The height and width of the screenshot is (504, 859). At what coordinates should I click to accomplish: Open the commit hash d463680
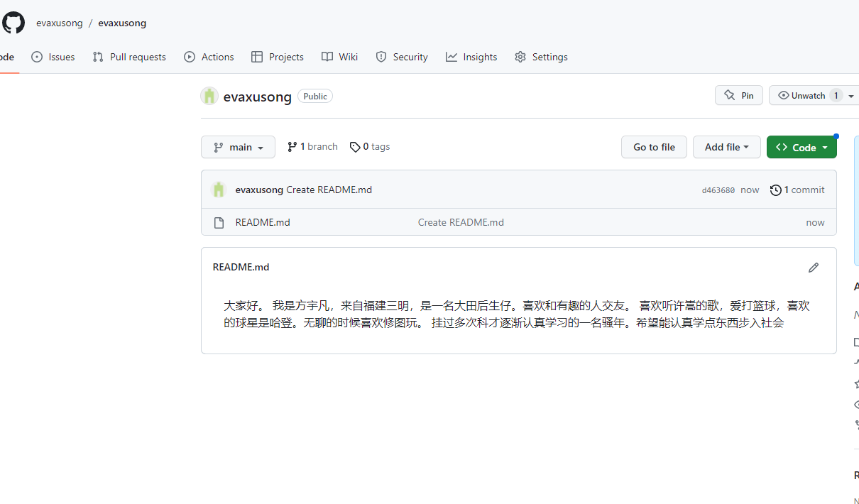tap(718, 190)
